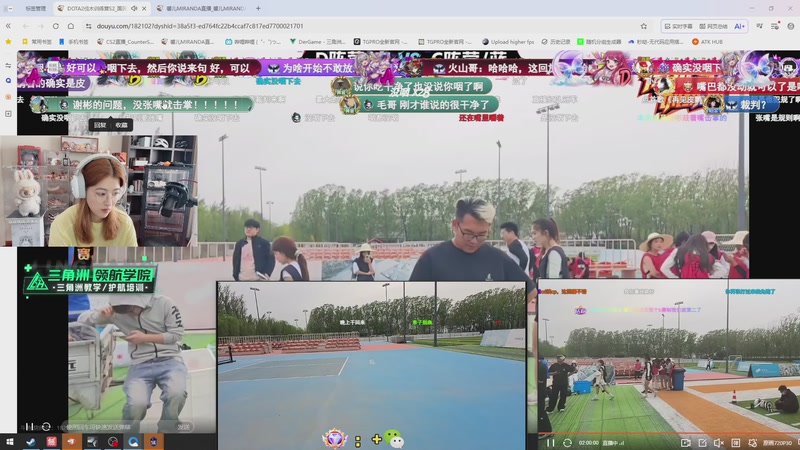The image size is (800, 450).
Task: Click the record clip icon in mini player
Action: (x=686, y=443)
